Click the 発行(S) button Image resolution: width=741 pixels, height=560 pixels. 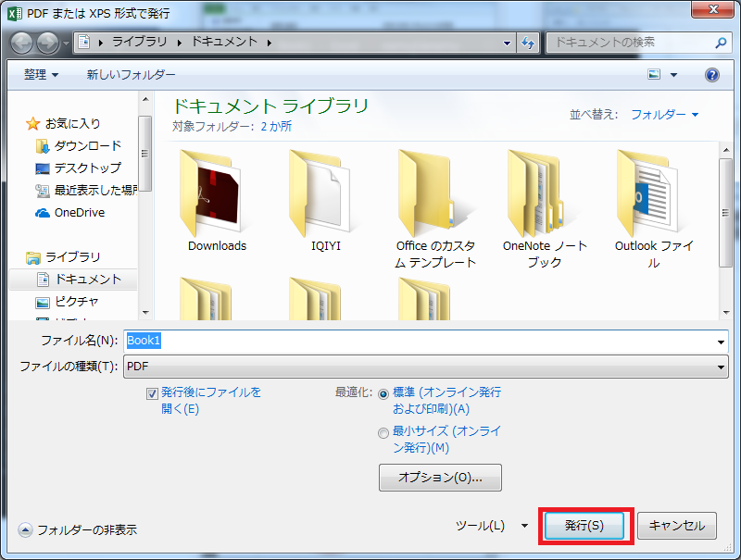(584, 526)
